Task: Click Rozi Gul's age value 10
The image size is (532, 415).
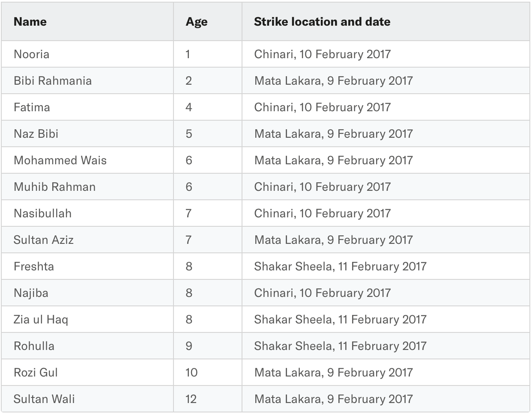Action: click(x=191, y=373)
